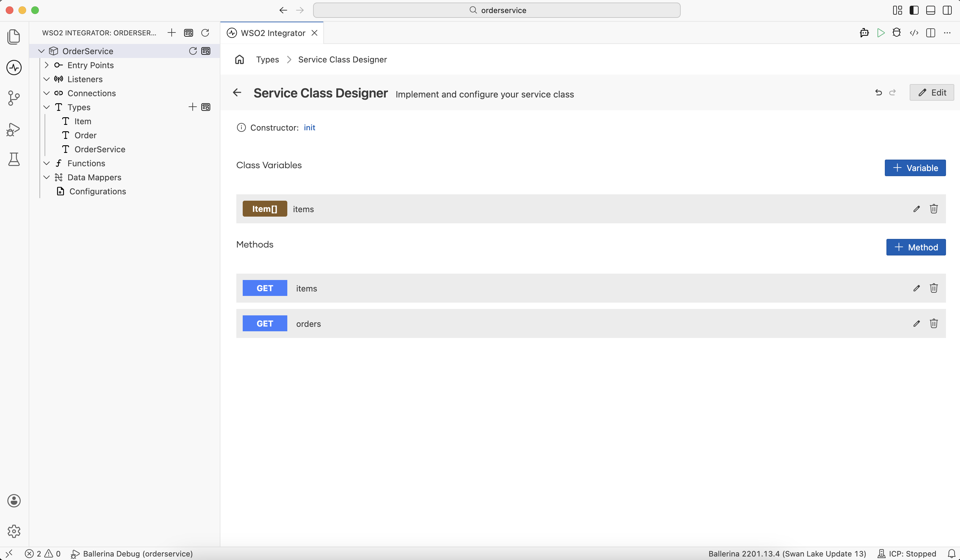
Task: Edit the GET items method
Action: click(x=917, y=288)
